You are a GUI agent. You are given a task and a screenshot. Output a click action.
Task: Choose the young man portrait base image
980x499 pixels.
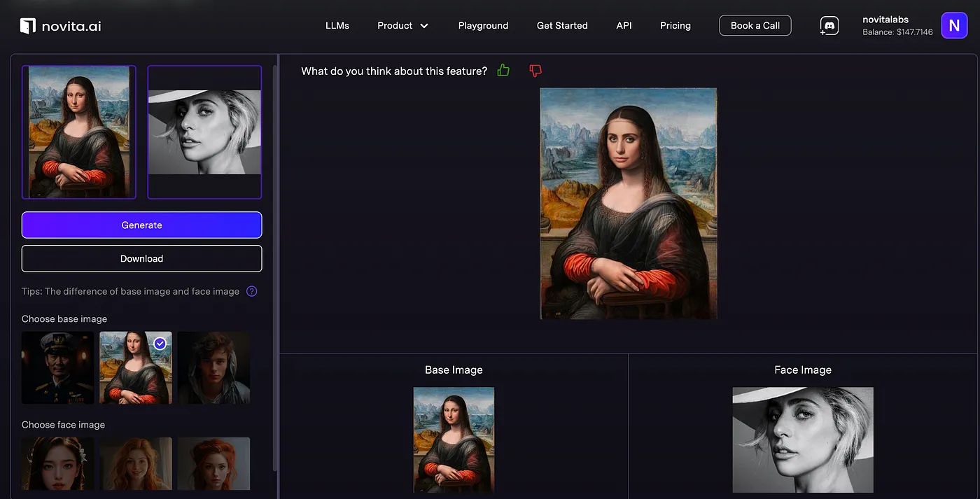tap(213, 367)
